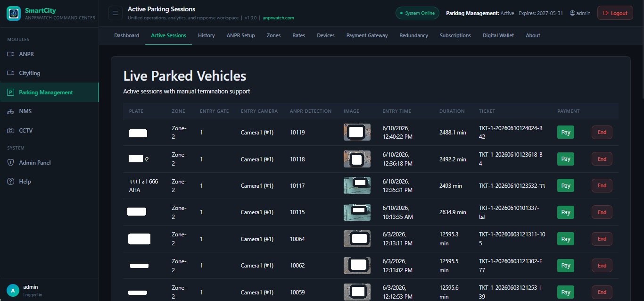Image resolution: width=644 pixels, height=301 pixels.
Task: Open the Dashboard tab
Action: click(x=127, y=35)
